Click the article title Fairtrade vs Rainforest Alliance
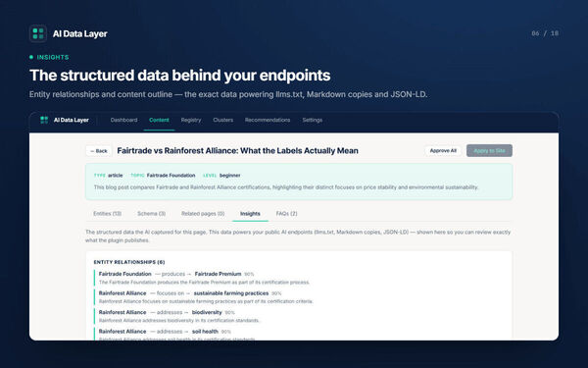This screenshot has height=368, width=588. coord(238,150)
